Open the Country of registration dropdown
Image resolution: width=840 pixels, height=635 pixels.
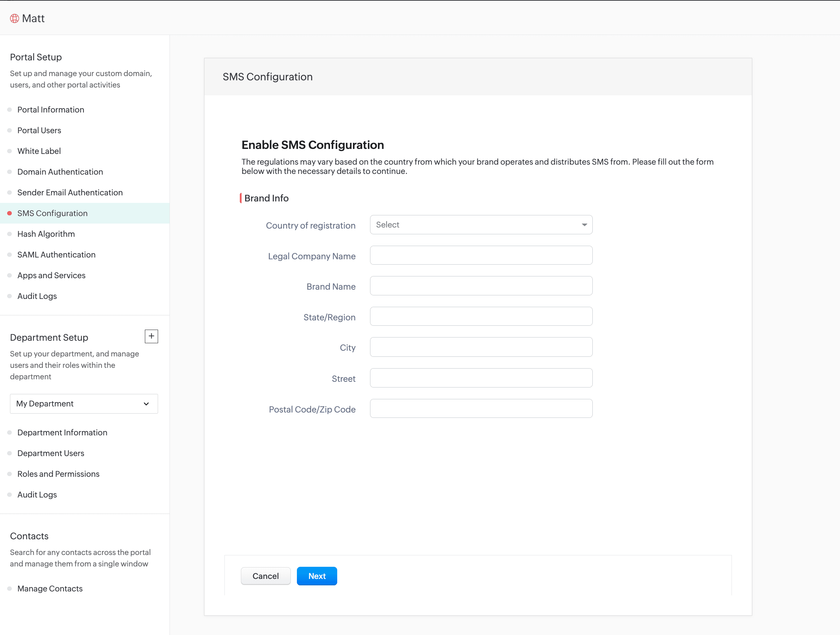(x=480, y=225)
